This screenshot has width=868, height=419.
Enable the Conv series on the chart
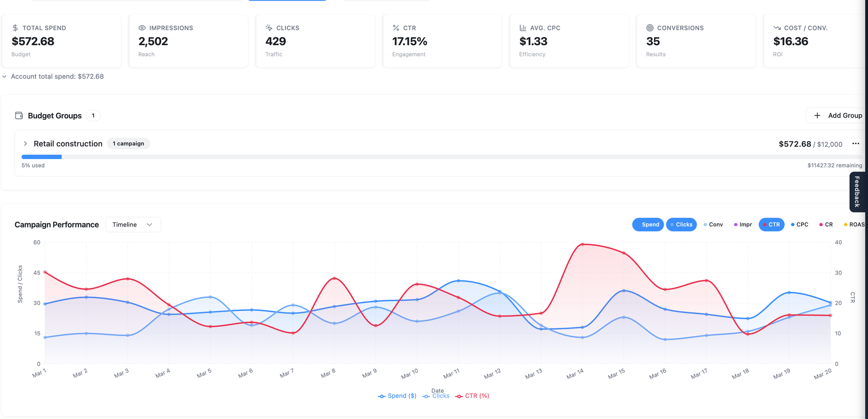pyautogui.click(x=713, y=225)
